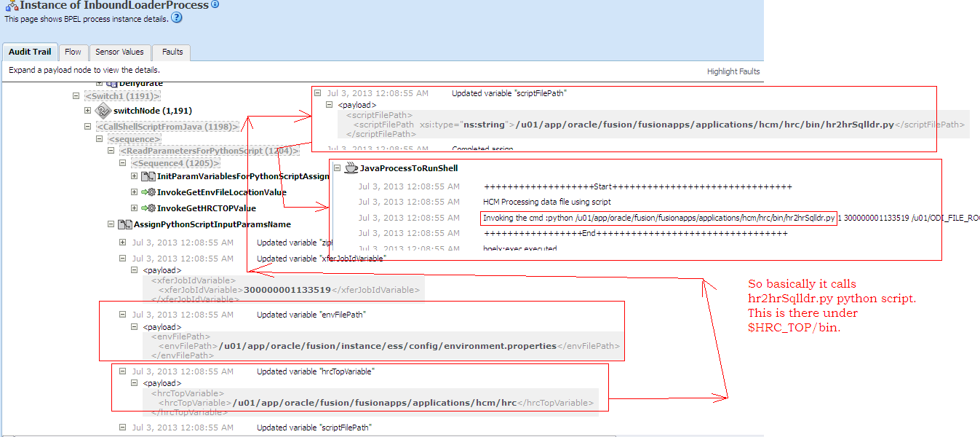This screenshot has height=437, width=980.
Task: Collapse the Switch1 (1191) node
Action: [x=76, y=95]
